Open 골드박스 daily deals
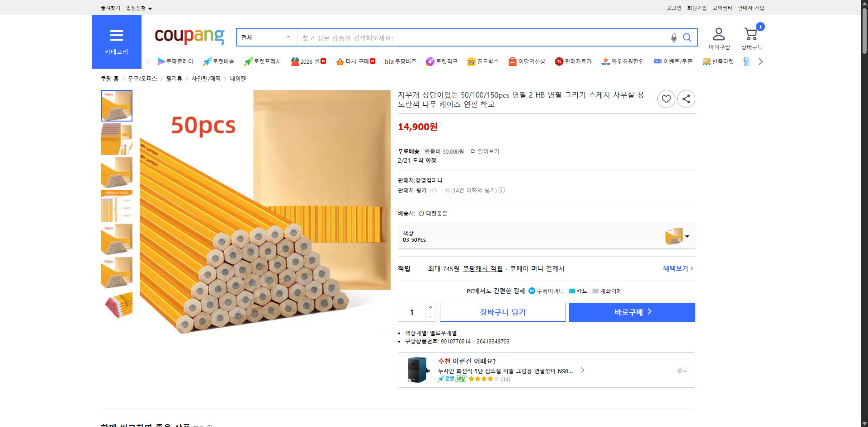This screenshot has height=427, width=868. click(483, 61)
